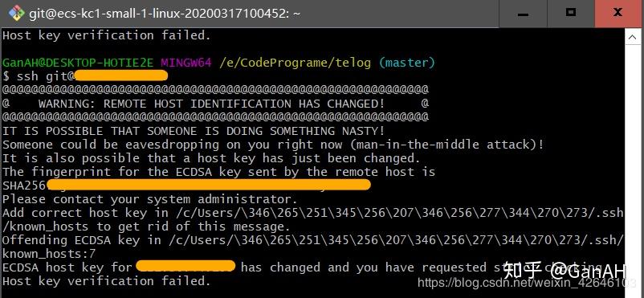Screen dimensions: 644x298
Task: Minimize the Git Bash terminal window
Action: click(523, 14)
